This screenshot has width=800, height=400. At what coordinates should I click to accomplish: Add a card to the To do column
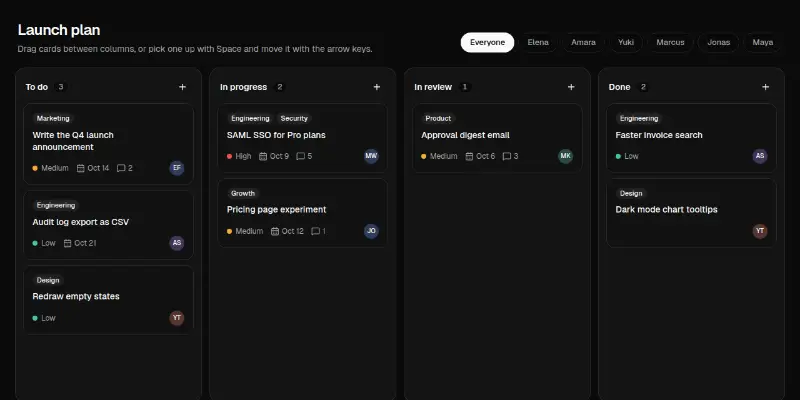coord(182,87)
